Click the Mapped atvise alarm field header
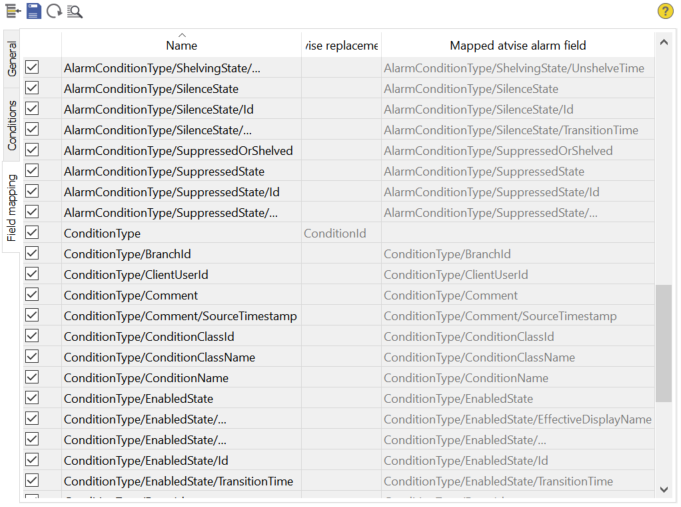This screenshot has height=507, width=681. coord(517,45)
